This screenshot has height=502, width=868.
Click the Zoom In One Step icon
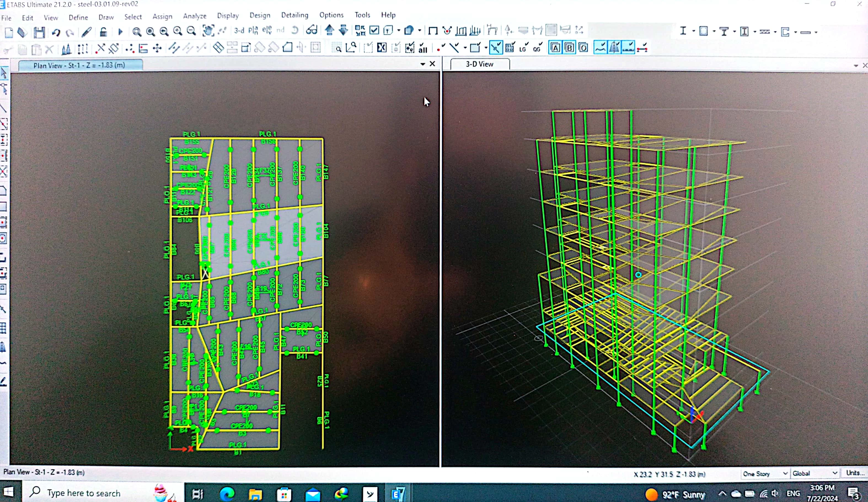[x=178, y=31]
